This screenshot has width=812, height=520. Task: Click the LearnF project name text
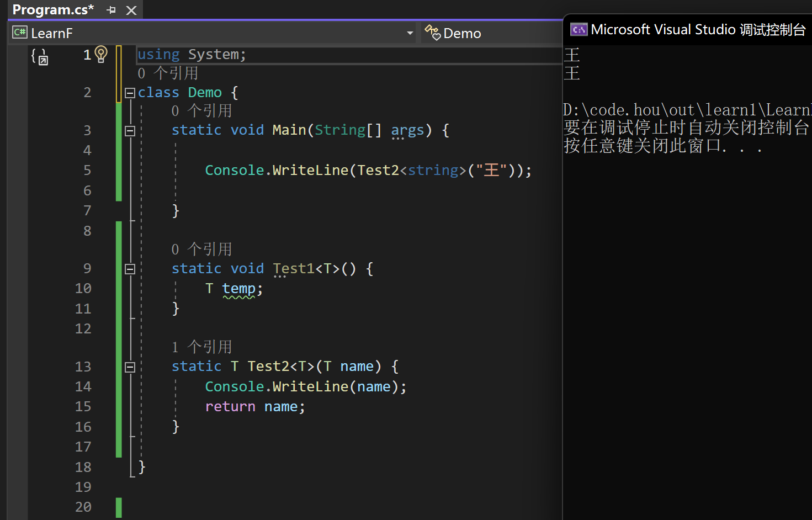[52, 33]
